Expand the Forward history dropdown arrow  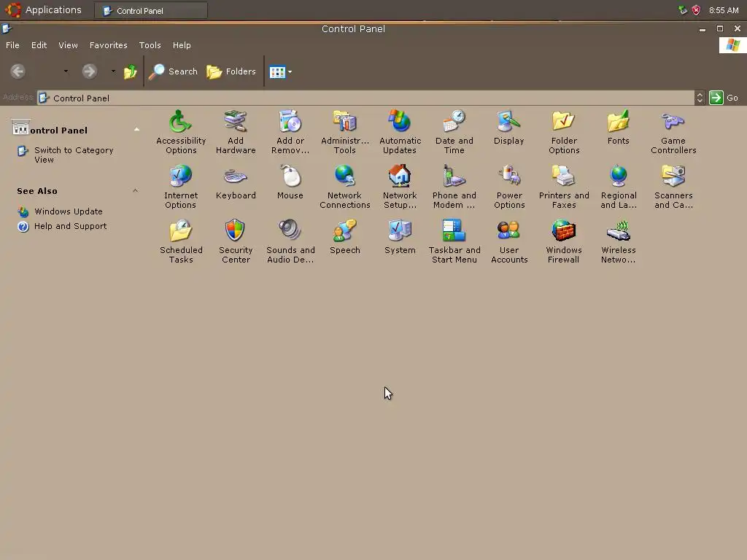pos(113,71)
